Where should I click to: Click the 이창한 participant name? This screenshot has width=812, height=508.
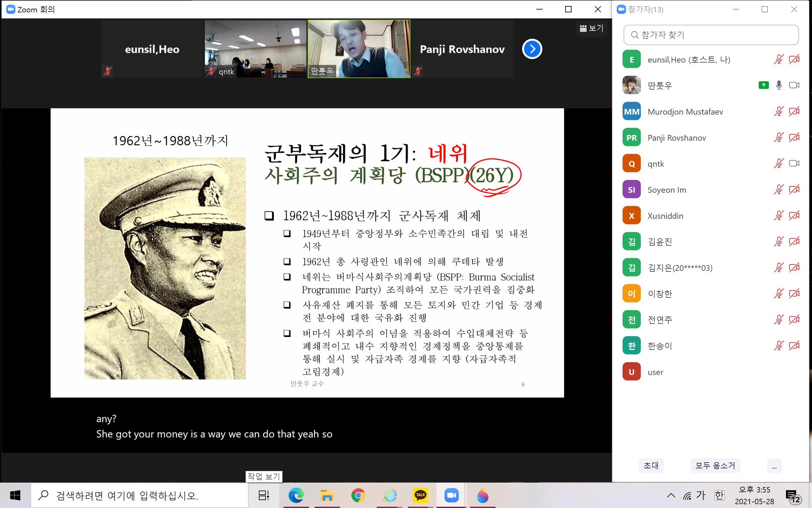[x=660, y=294]
